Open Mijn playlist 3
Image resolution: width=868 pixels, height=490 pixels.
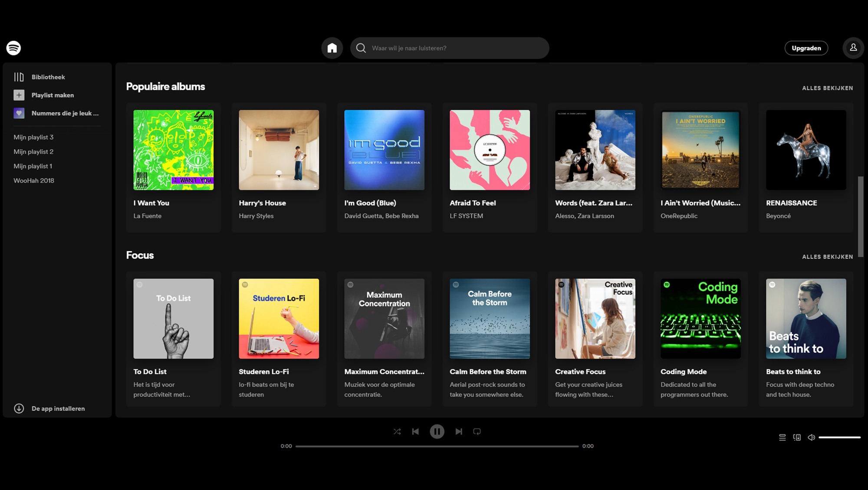33,137
